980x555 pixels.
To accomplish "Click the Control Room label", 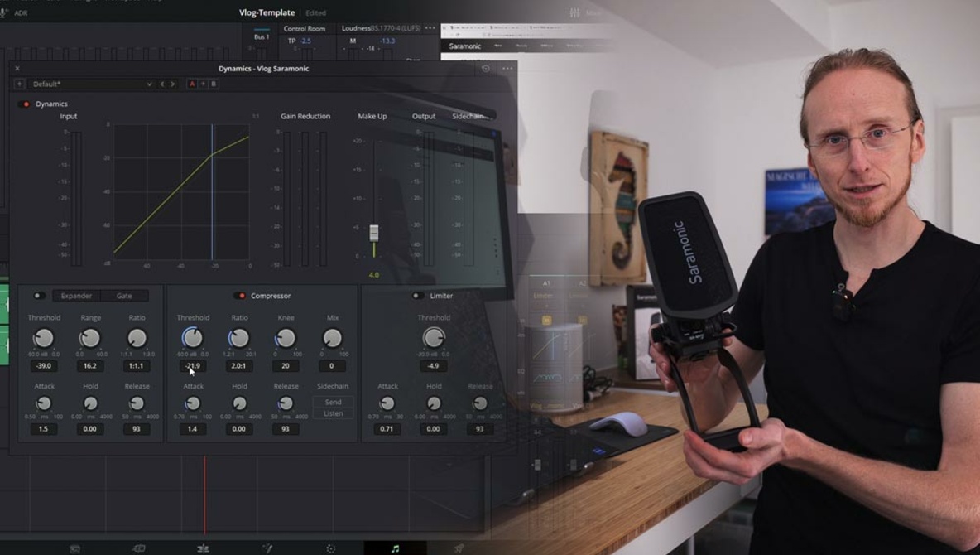I will (x=305, y=28).
